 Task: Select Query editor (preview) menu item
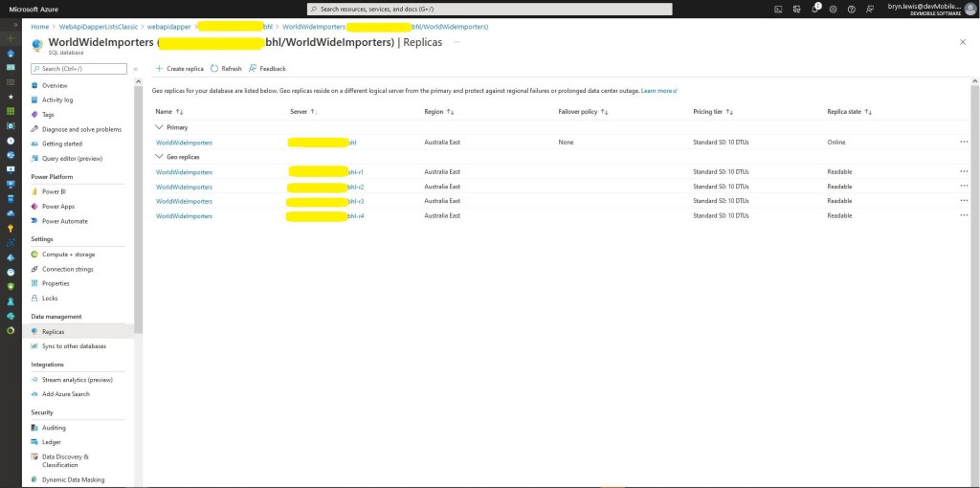pyautogui.click(x=72, y=158)
